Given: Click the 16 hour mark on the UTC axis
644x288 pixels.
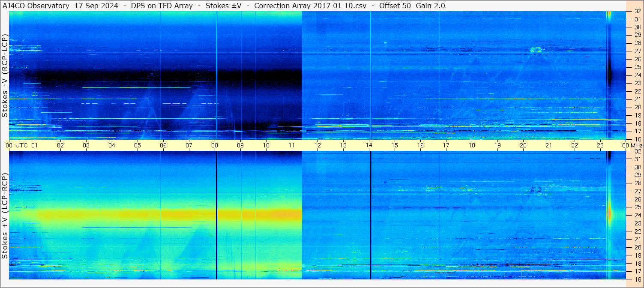Looking at the screenshot, I should coord(420,145).
